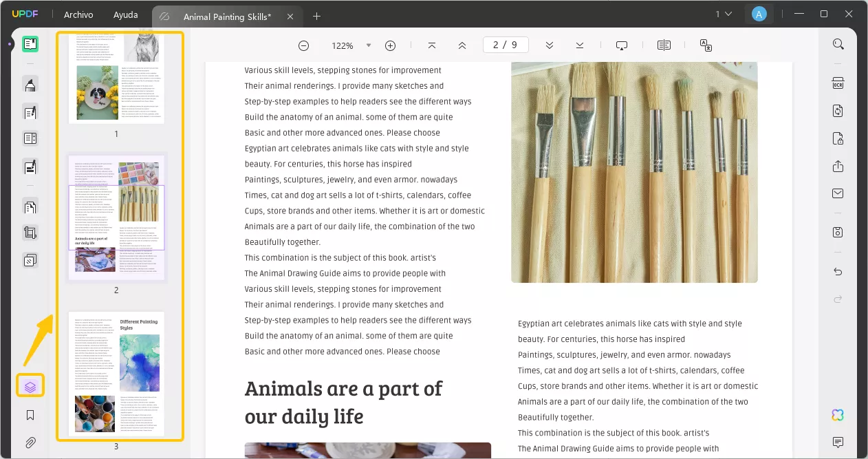
Task: Open the Crop Pages tool
Action: pos(30,233)
